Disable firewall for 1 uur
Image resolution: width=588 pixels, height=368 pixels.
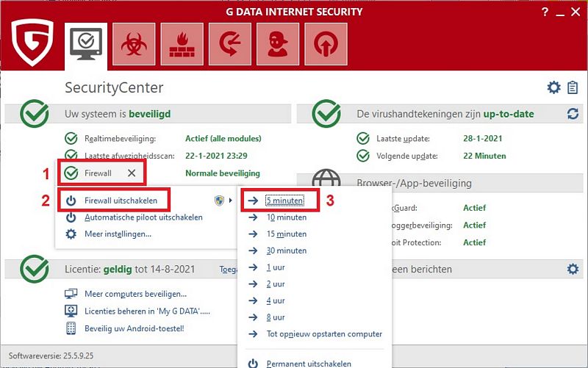pyautogui.click(x=276, y=267)
